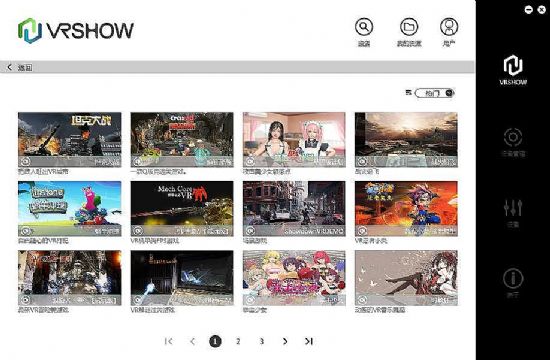Minimize the VRSHOW window
This screenshot has width=550, height=360.
click(x=529, y=9)
